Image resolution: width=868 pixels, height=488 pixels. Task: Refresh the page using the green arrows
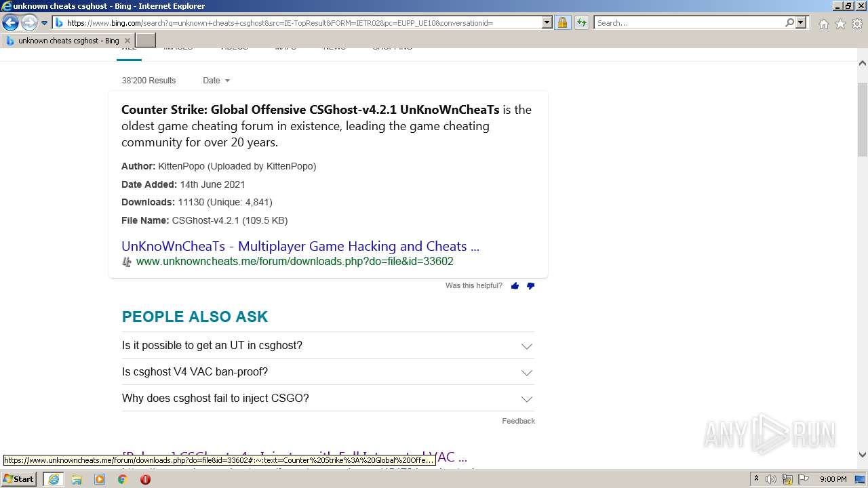point(581,23)
